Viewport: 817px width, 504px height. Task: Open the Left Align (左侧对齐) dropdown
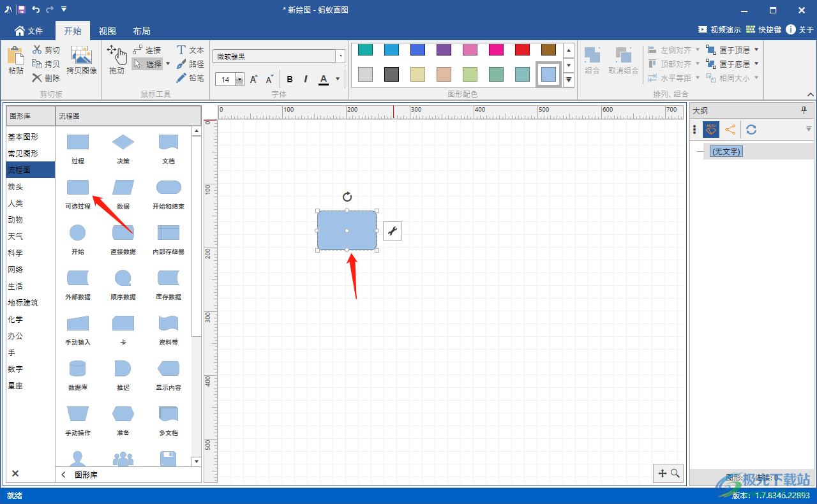click(x=697, y=49)
